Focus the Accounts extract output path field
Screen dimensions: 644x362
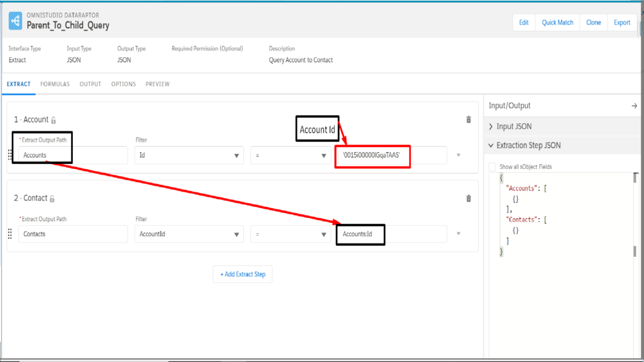point(73,155)
